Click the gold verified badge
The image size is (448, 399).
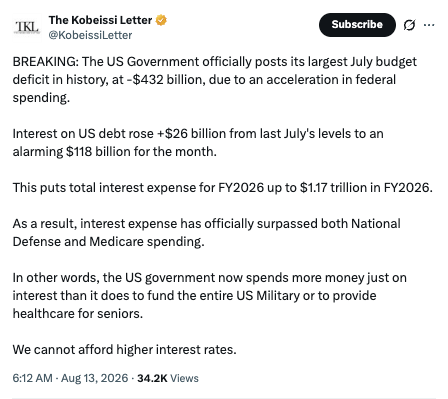pos(161,20)
